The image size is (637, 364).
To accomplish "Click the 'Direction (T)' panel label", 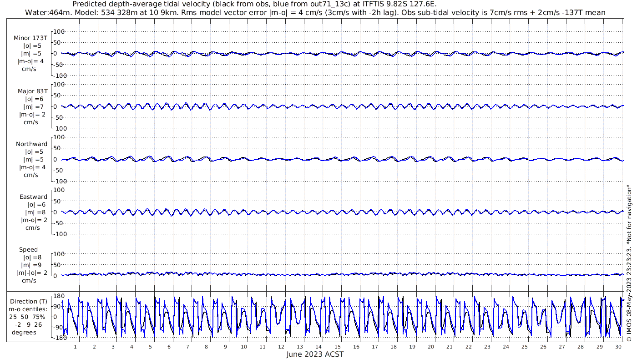I will (29, 302).
